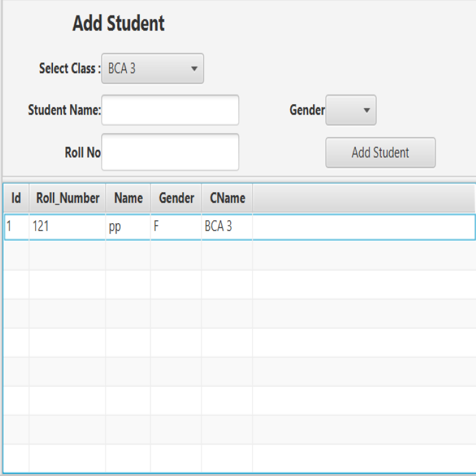Click the Id cell showing 1

point(17,227)
